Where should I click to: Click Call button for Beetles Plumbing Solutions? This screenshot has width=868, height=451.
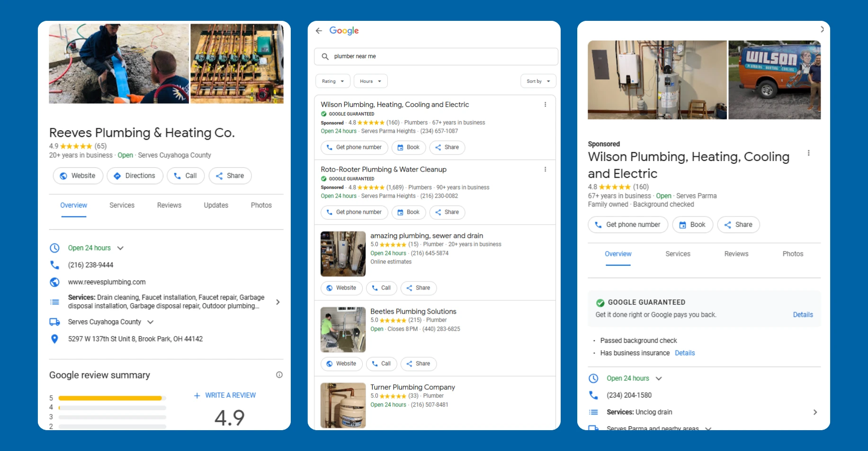click(382, 364)
